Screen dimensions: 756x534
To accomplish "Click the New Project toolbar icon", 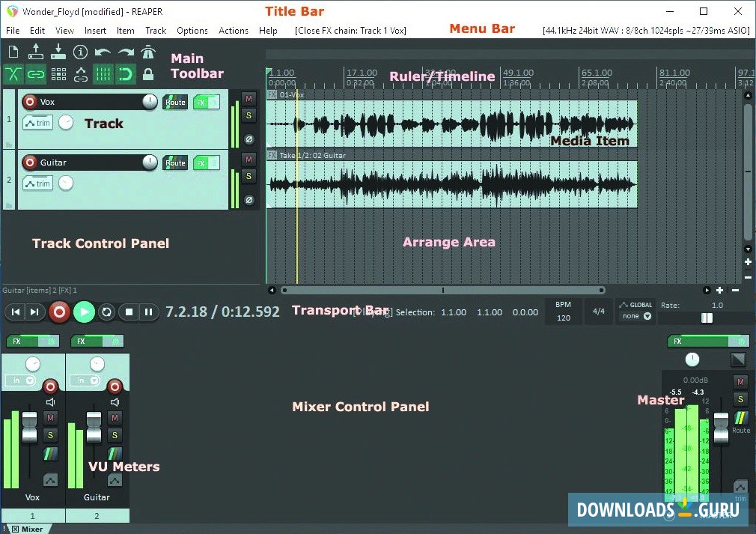I will click(13, 52).
